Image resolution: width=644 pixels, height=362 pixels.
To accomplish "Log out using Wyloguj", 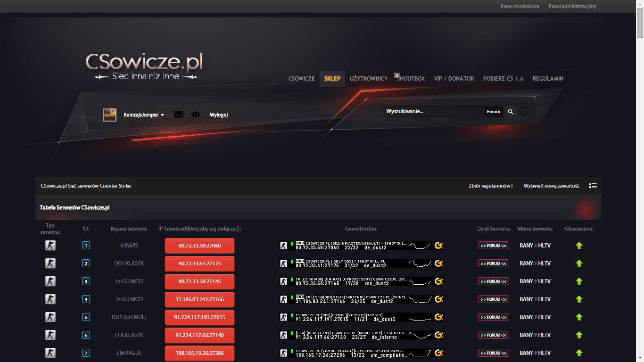I will [x=219, y=115].
